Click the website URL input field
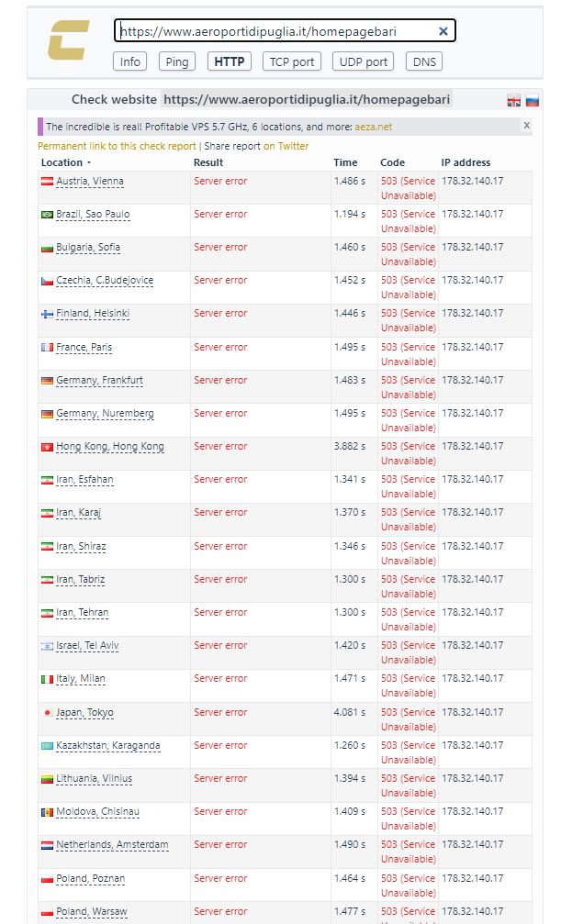This screenshot has height=924, width=561. (x=275, y=31)
